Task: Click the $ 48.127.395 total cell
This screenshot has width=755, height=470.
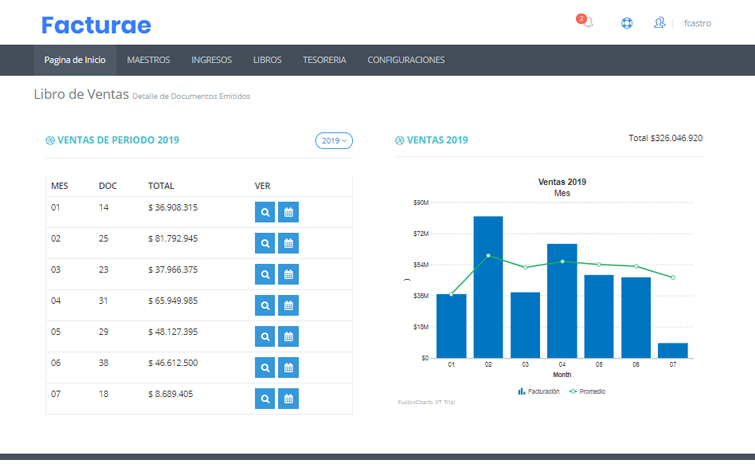Action: point(173,332)
